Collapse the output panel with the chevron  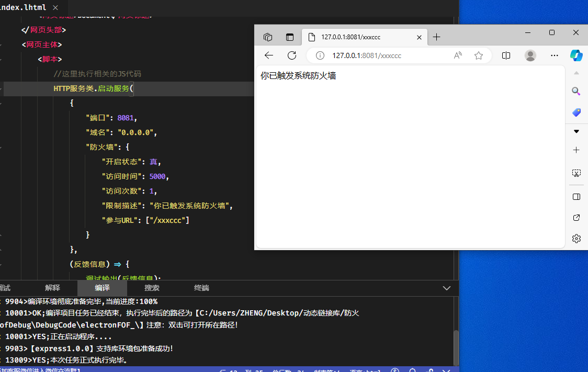pos(447,288)
